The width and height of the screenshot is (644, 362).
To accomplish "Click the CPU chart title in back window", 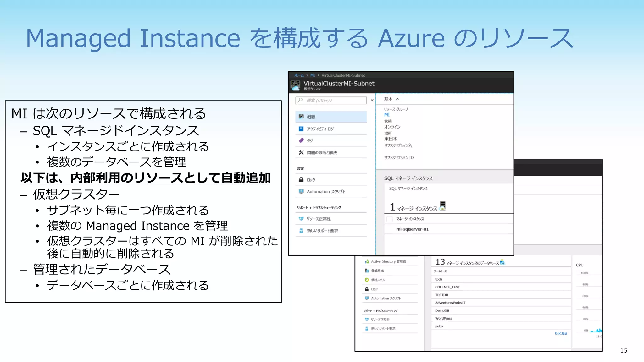I will [580, 265].
